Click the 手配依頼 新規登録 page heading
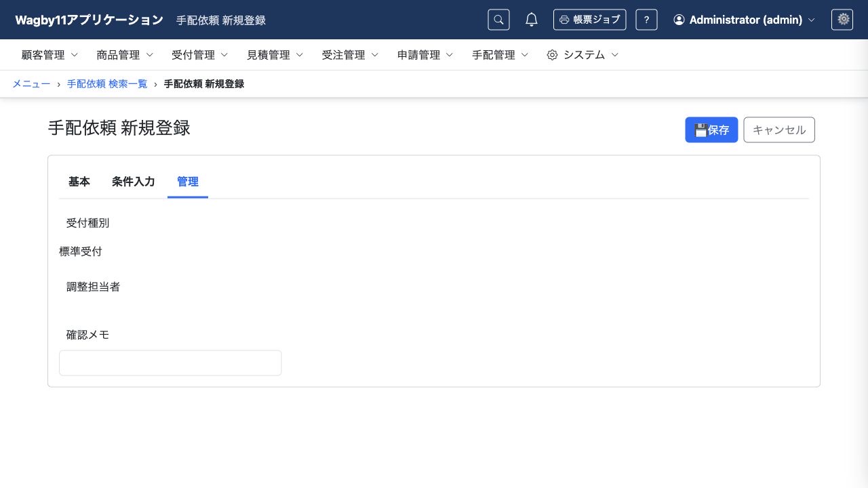Image resolution: width=868 pixels, height=488 pixels. 119,128
